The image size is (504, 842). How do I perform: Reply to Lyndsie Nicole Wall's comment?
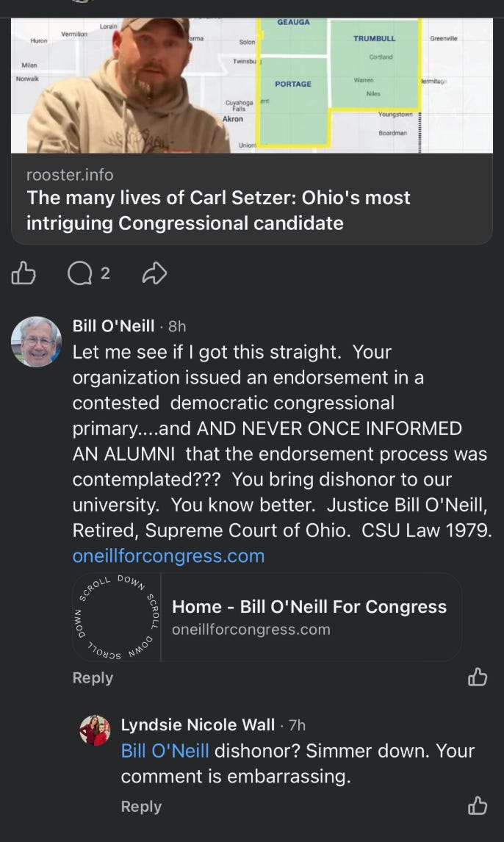pyautogui.click(x=141, y=807)
